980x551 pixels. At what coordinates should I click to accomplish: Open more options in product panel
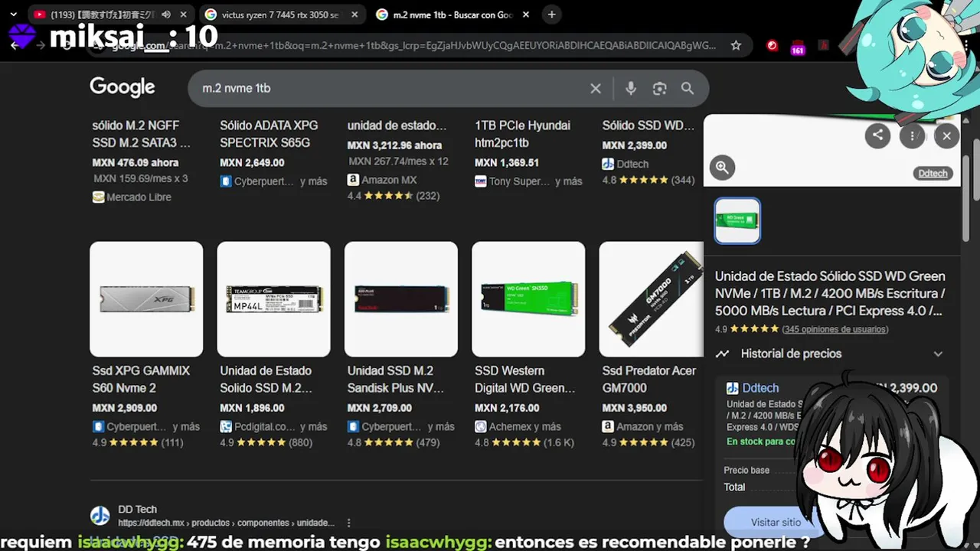click(x=912, y=136)
